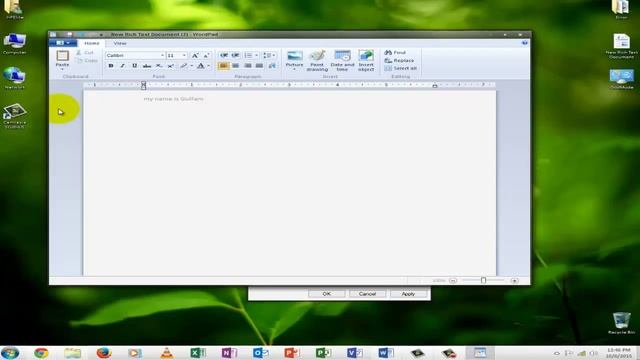Screen dimensions: 640x360
Task: Click the zoom out minus button
Action: pos(453,280)
